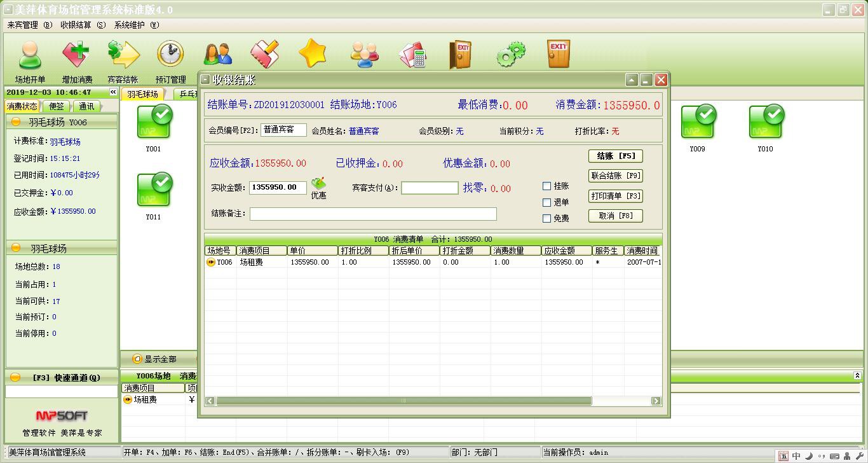The image size is (868, 463).
Task: Click the orange icon beside 显示全部
Action: [137, 359]
